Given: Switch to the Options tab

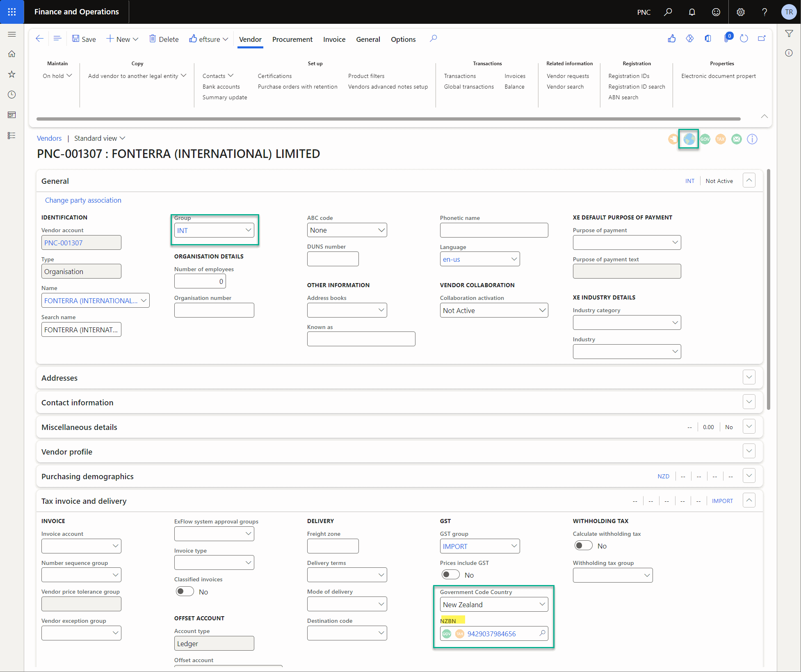Looking at the screenshot, I should click(403, 39).
